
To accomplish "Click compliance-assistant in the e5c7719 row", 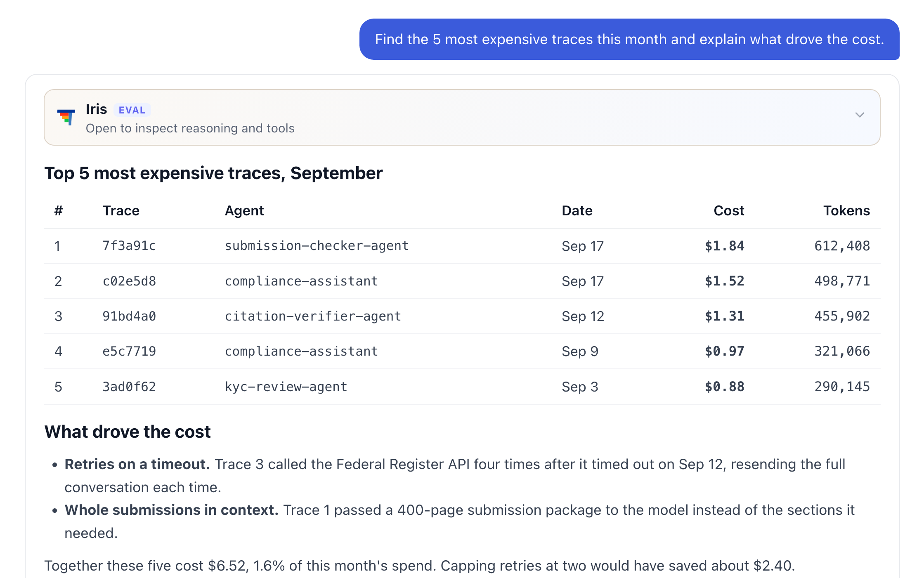I will pyautogui.click(x=301, y=351).
